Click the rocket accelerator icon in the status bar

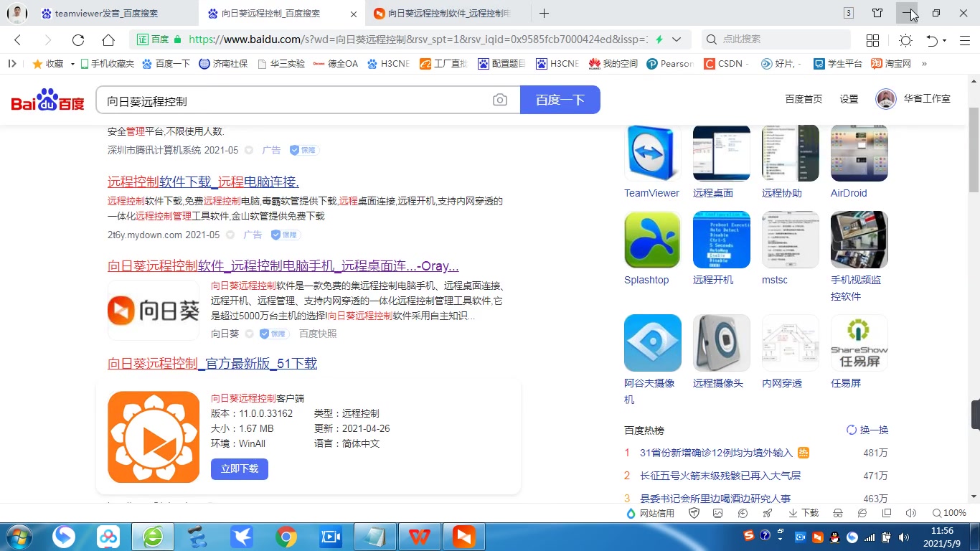coord(767,513)
